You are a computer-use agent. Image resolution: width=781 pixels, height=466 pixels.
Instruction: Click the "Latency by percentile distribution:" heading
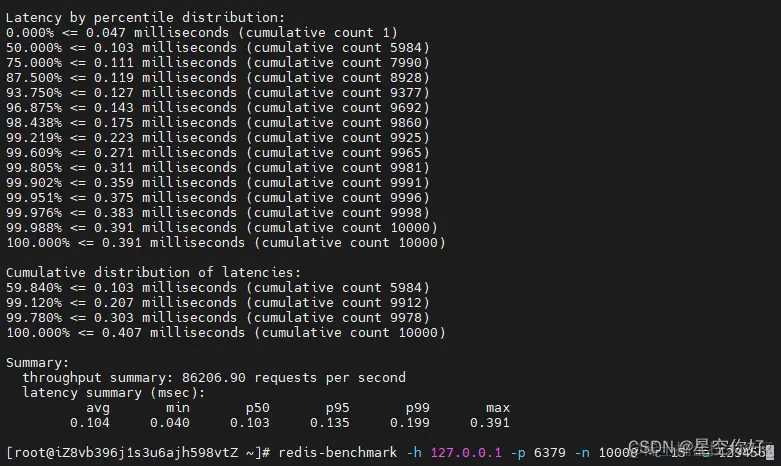[145, 17]
